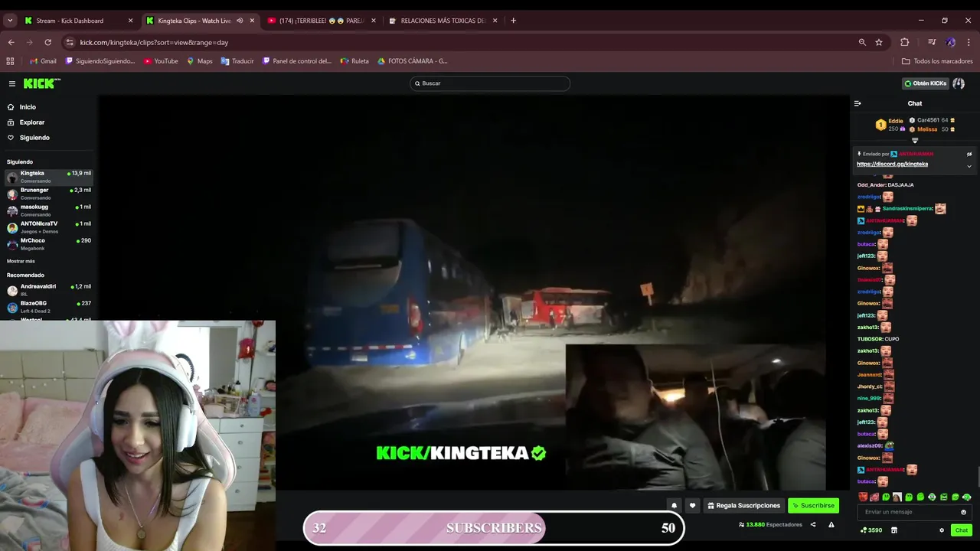
Task: Share the stream with share icon
Action: [x=813, y=525]
